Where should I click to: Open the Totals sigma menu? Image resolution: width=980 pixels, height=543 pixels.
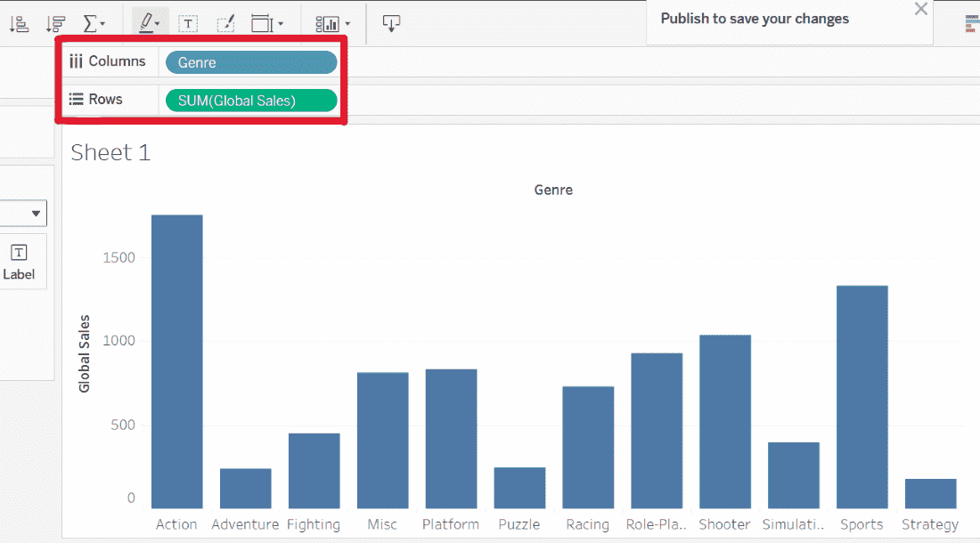(94, 24)
